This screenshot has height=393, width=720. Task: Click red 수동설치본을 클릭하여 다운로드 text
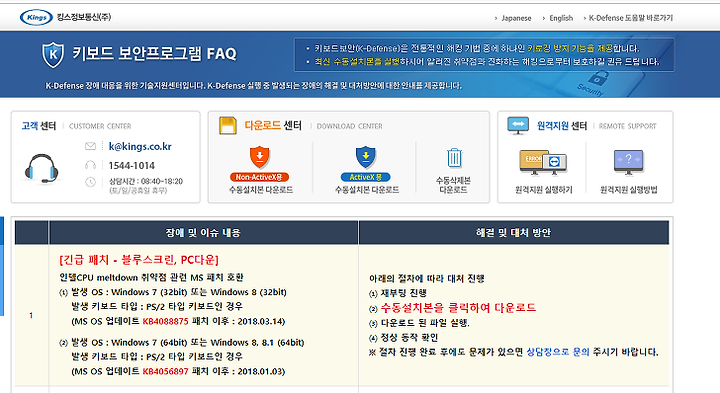click(x=458, y=308)
